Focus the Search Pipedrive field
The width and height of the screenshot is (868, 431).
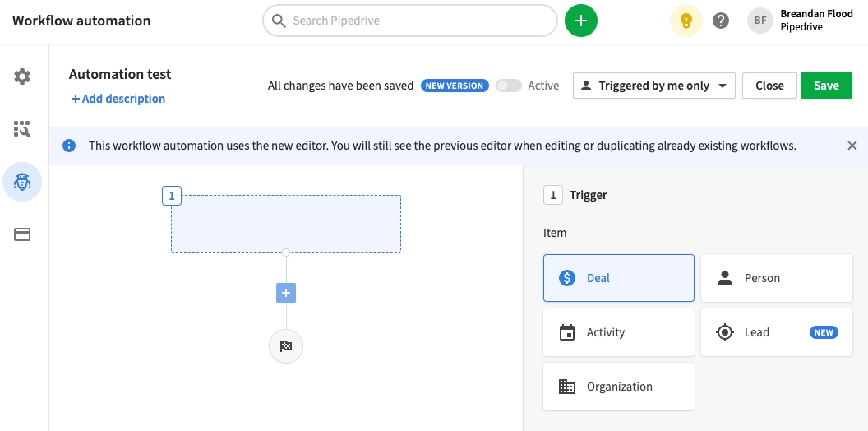[x=409, y=21]
